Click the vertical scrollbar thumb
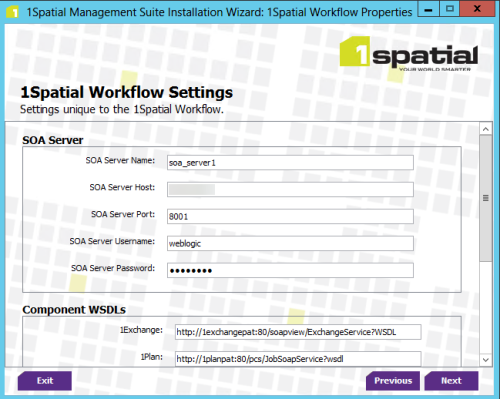The width and height of the screenshot is (500, 399). pos(486,198)
